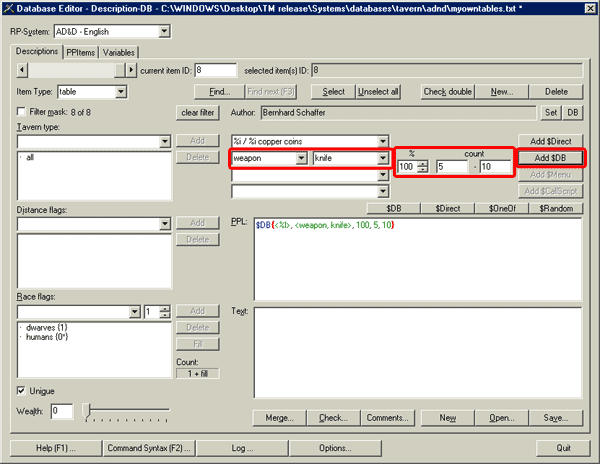Open the weapon category dropdown
This screenshot has width=600, height=464.
(302, 158)
